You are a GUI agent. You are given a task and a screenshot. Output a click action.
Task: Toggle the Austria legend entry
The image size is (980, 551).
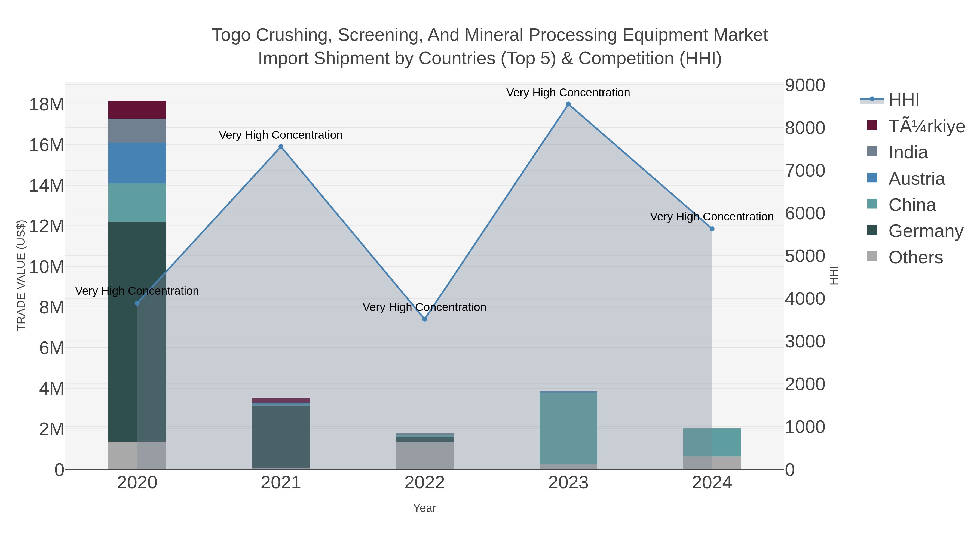906,178
